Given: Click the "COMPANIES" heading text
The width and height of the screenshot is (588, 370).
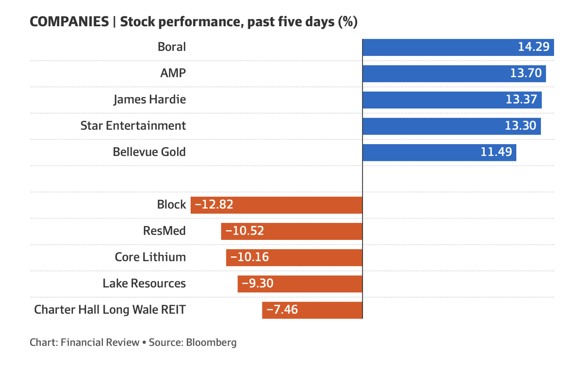Looking at the screenshot, I should 69,22.
